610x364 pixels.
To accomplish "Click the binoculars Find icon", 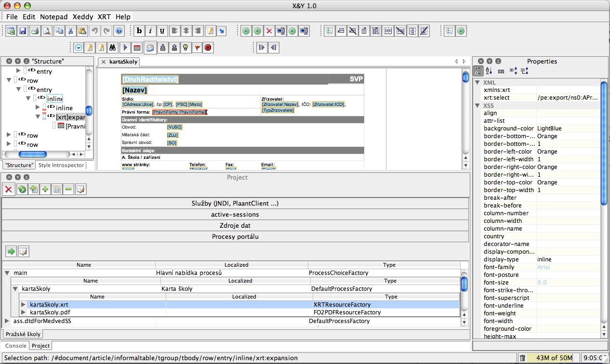I will coord(113,48).
